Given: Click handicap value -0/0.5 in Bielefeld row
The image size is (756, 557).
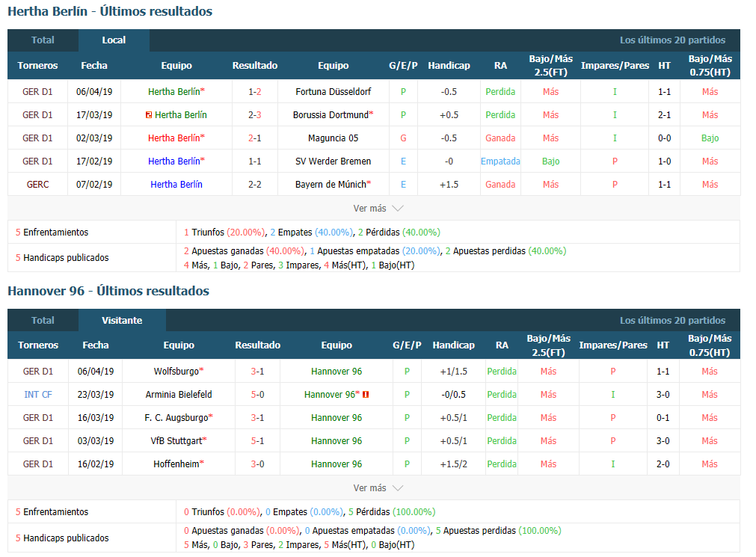Looking at the screenshot, I should (x=454, y=395).
